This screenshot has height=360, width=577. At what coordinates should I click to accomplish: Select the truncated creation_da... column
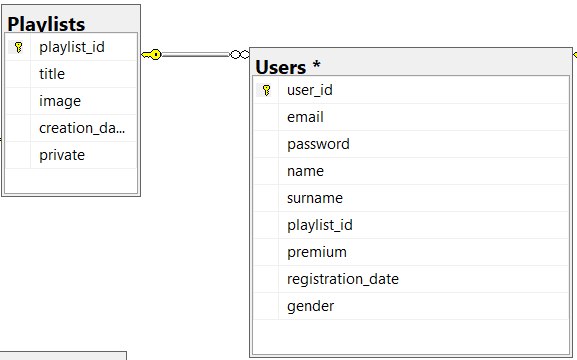click(x=71, y=128)
